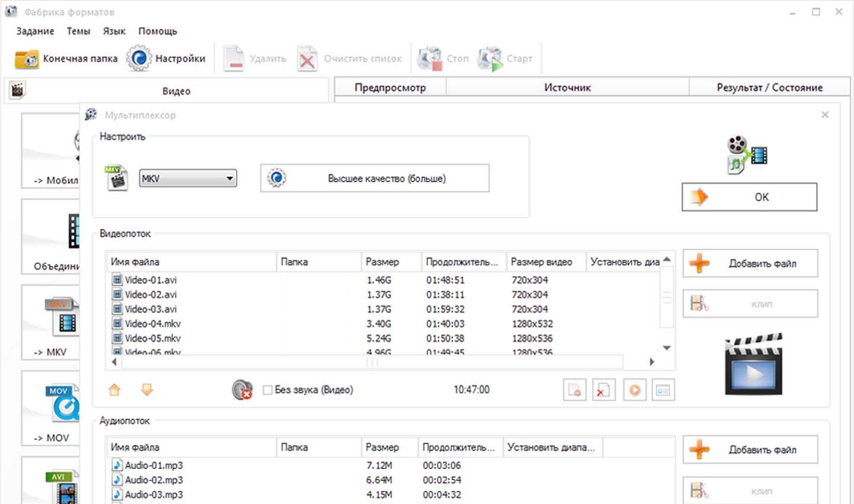Click the video list horizontal scrollbar thumb
854x504 pixels.
tap(371, 362)
